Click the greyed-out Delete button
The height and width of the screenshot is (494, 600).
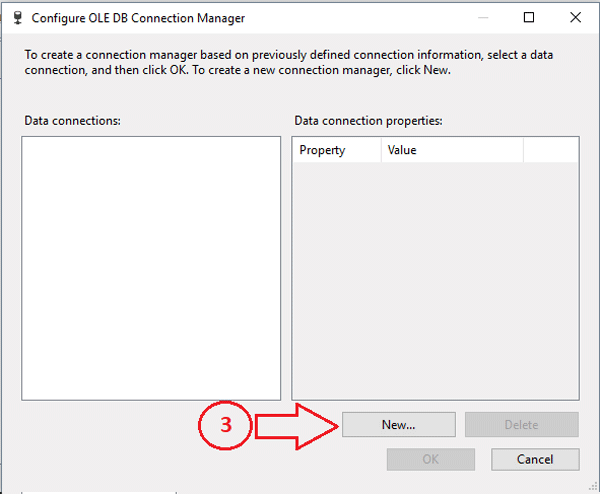tap(522, 424)
